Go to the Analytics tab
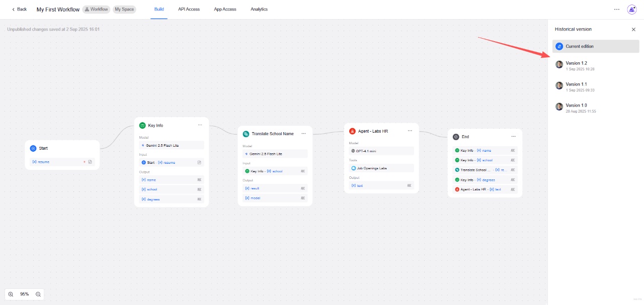The height and width of the screenshot is (305, 644). click(259, 9)
